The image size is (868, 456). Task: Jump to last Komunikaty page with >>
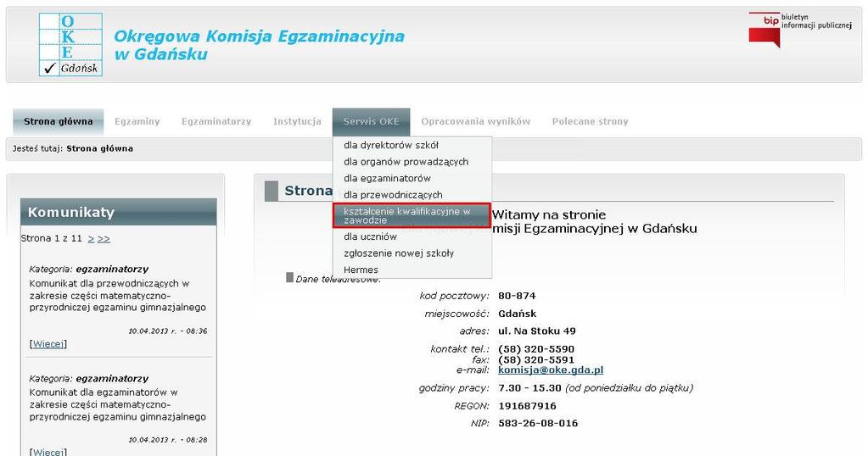pyautogui.click(x=104, y=239)
